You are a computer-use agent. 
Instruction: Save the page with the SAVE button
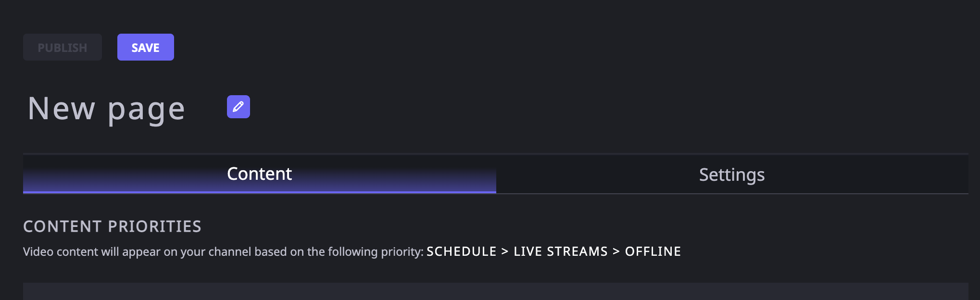(146, 47)
